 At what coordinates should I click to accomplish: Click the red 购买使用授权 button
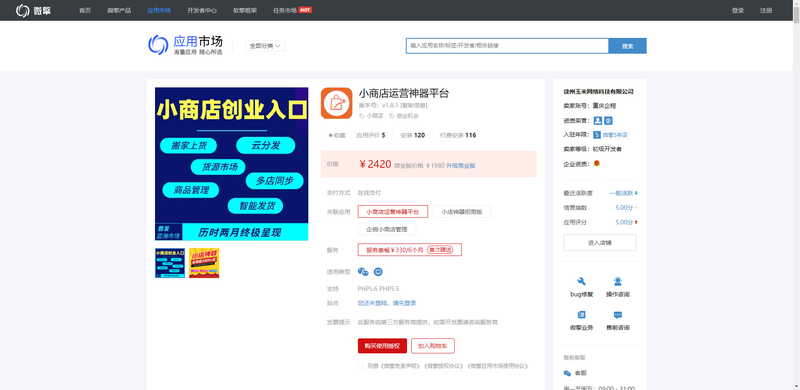tap(382, 346)
